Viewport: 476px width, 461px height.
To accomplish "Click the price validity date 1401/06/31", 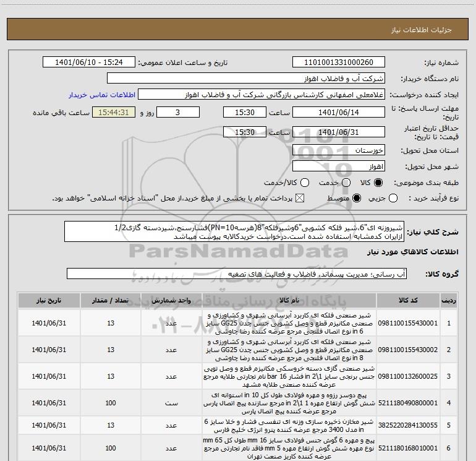I will 339,132.
